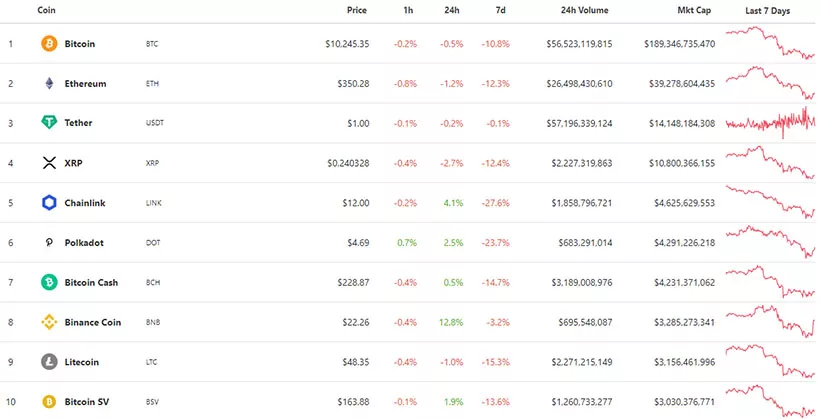Click the Ethereum diamond logo icon

tap(48, 84)
